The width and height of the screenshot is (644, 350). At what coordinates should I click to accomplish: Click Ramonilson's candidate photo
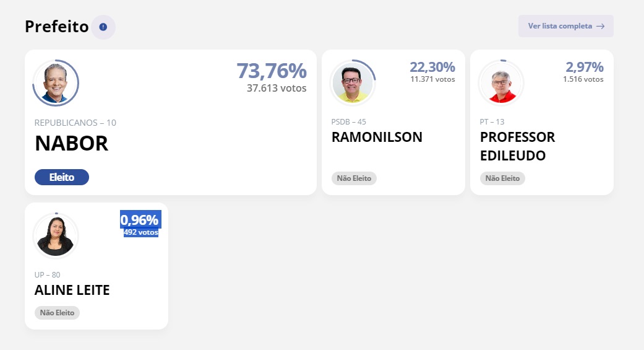coord(353,83)
